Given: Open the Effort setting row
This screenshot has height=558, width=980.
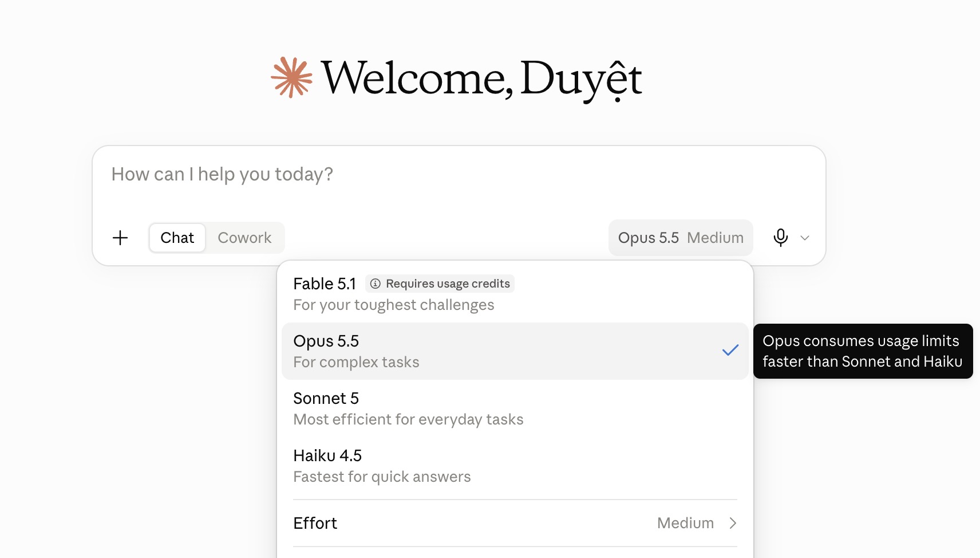Looking at the screenshot, I should (515, 523).
